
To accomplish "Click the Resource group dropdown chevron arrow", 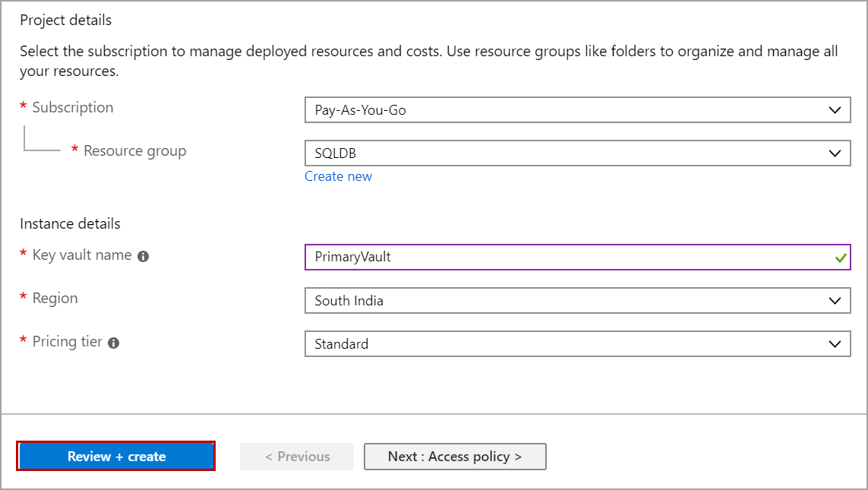I will pos(835,153).
